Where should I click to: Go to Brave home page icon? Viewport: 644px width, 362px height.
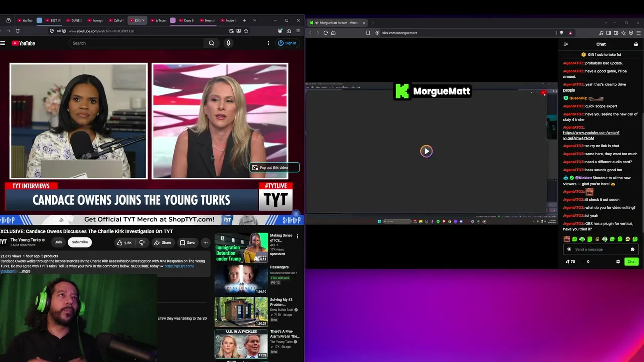click(333, 33)
